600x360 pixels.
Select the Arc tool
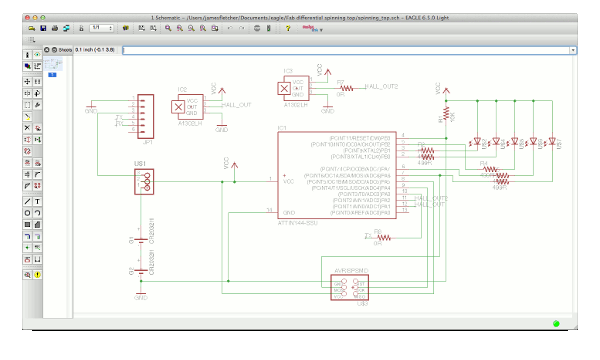pos(37,213)
